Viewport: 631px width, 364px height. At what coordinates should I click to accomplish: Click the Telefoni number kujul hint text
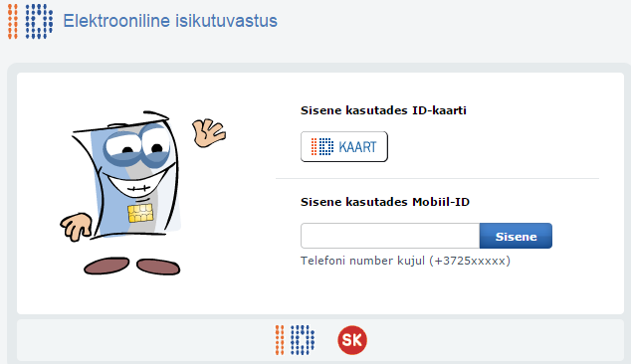click(x=405, y=261)
